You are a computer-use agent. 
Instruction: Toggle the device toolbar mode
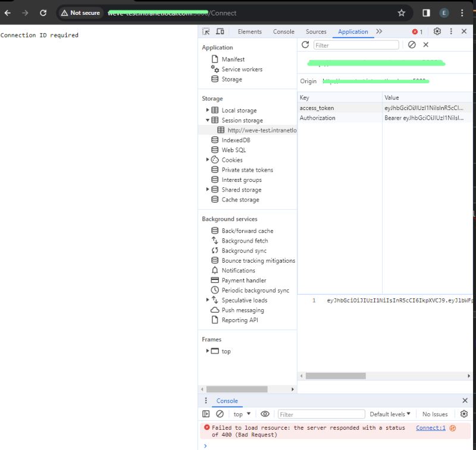218,32
